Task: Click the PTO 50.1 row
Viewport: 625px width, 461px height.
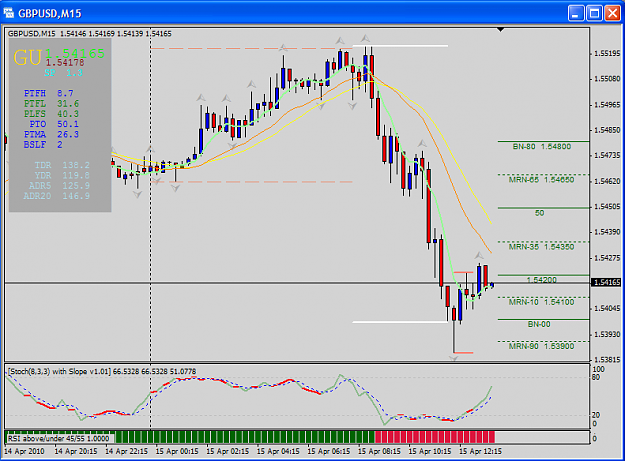Action: tap(54, 124)
